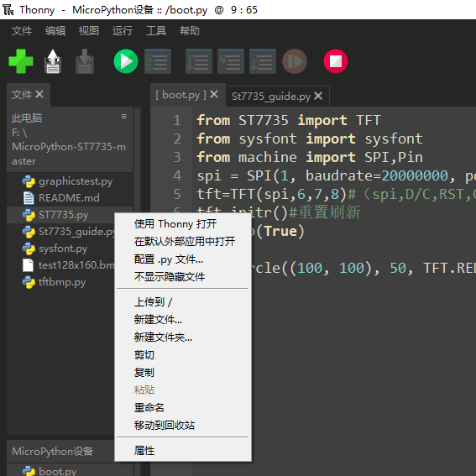
Task: Open the 文件 menu in menu bar
Action: coord(22,31)
